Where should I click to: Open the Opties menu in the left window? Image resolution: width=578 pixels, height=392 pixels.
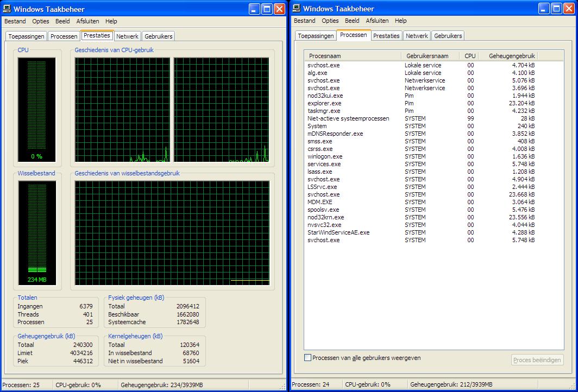pos(40,21)
